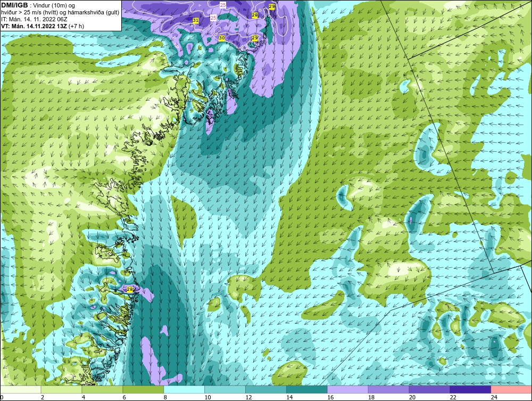Click the 20–22 m/s violet legend swatch

[429, 389]
